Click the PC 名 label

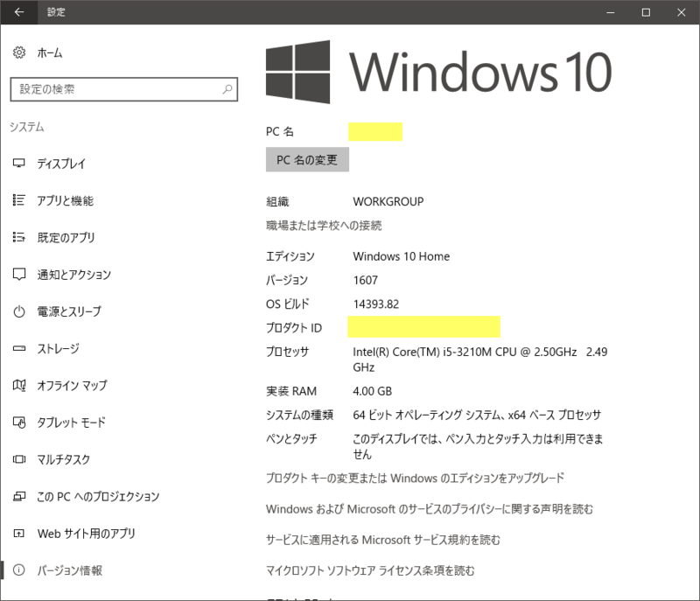[280, 131]
